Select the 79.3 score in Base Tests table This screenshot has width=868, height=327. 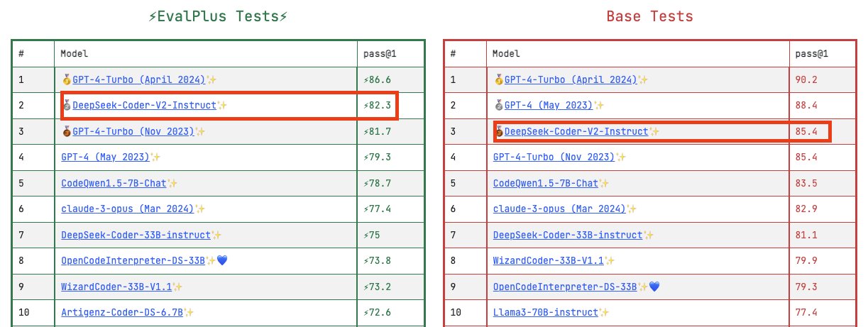pyautogui.click(x=806, y=287)
